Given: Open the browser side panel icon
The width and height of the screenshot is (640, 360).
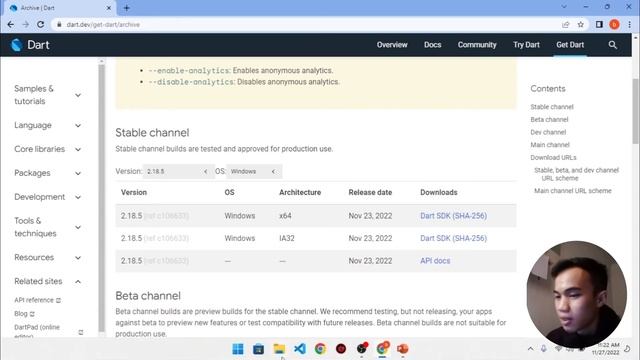Looking at the screenshot, I should pos(599,24).
